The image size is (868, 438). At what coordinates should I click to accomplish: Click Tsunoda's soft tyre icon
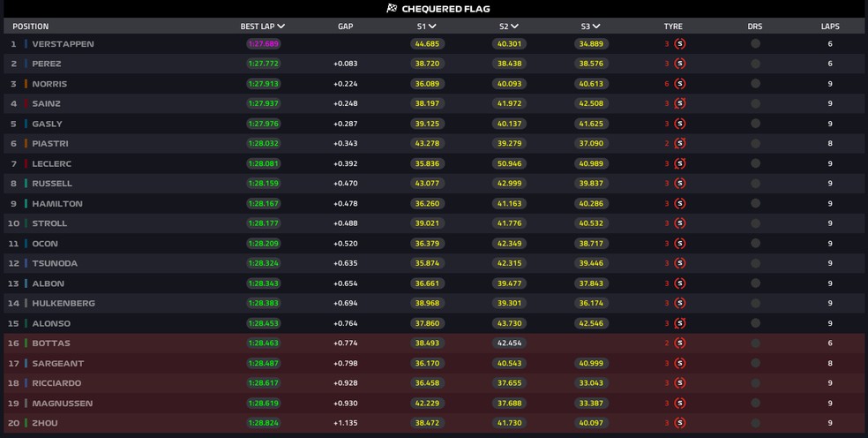tap(680, 263)
